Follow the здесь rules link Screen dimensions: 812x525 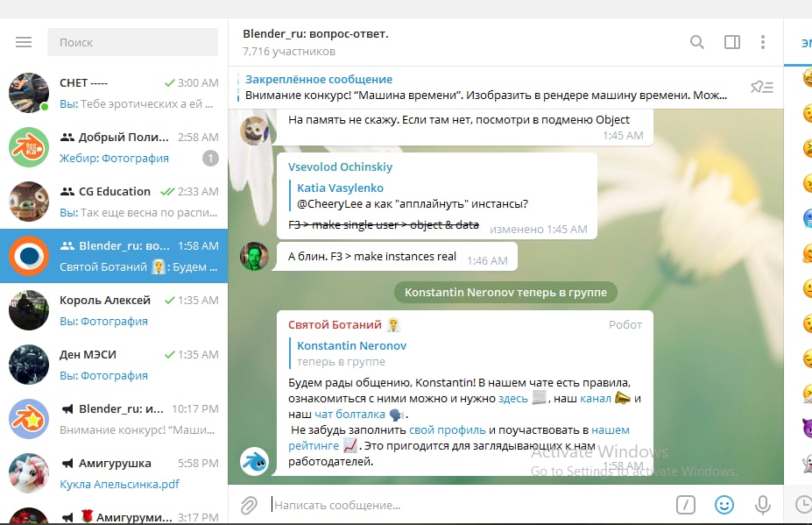512,399
